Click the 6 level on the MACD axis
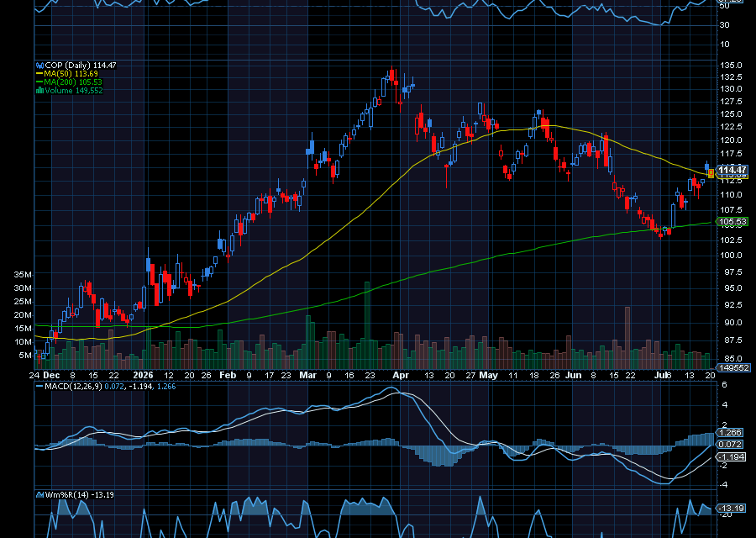The image size is (756, 538). [x=724, y=384]
